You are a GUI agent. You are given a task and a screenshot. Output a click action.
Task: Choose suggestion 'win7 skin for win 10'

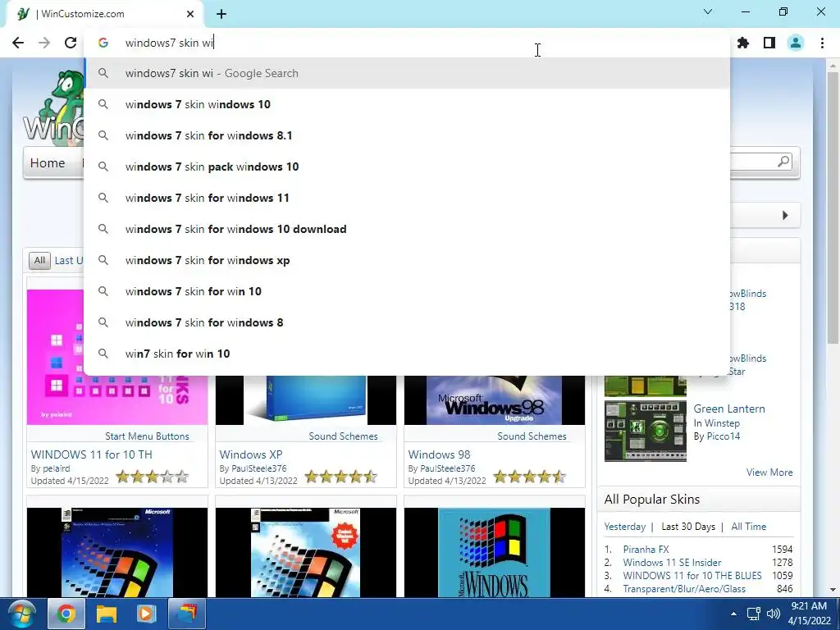pos(407,354)
